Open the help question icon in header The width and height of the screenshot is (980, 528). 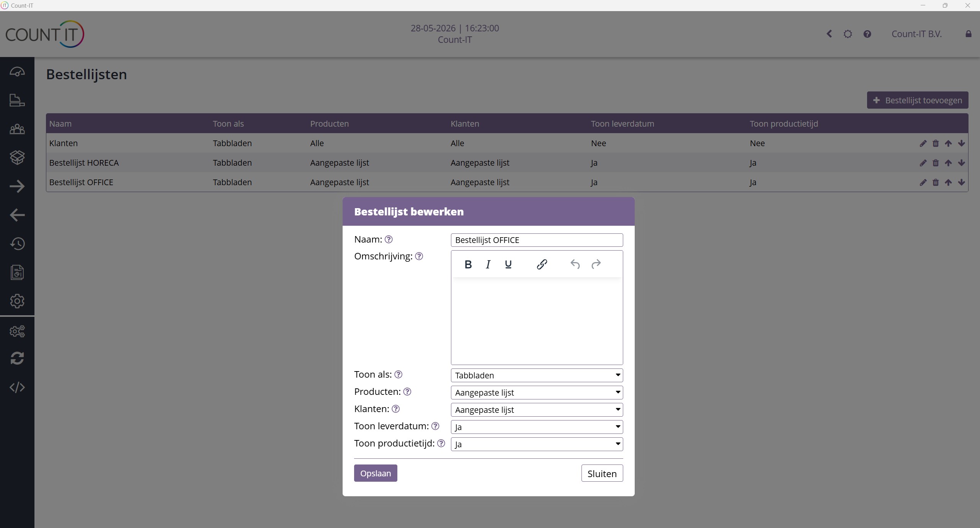click(867, 34)
